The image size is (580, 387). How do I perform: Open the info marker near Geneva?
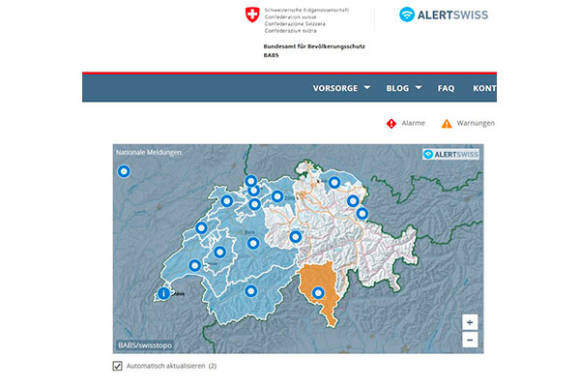[x=163, y=293]
